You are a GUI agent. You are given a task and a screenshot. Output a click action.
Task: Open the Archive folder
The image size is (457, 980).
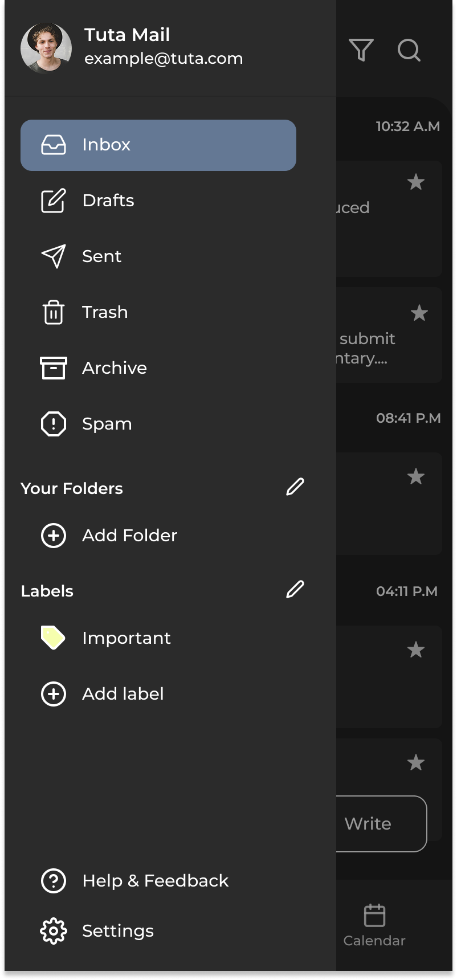(114, 369)
